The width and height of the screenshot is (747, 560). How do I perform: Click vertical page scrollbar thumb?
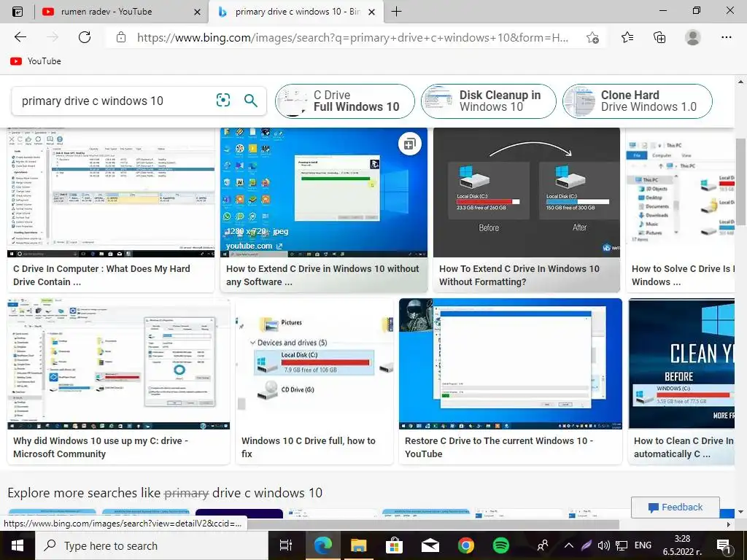(740, 183)
